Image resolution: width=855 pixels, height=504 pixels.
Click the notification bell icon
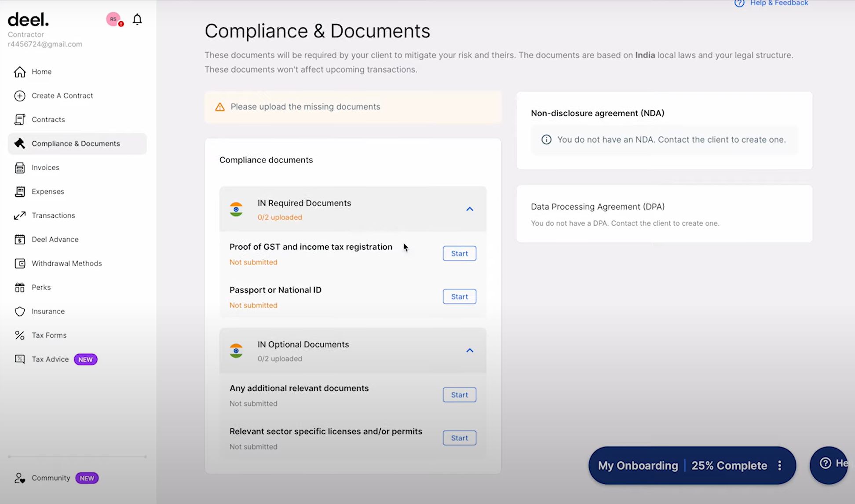(x=137, y=19)
